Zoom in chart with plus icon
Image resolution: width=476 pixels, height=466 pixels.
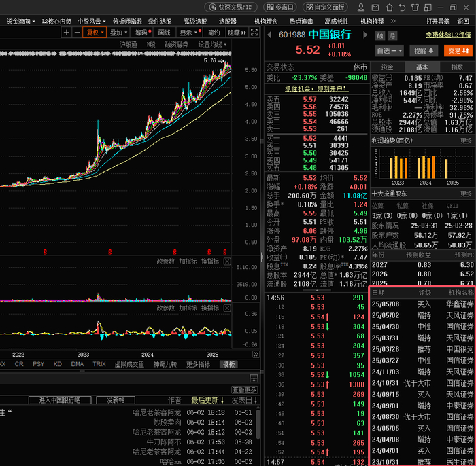pos(67,33)
